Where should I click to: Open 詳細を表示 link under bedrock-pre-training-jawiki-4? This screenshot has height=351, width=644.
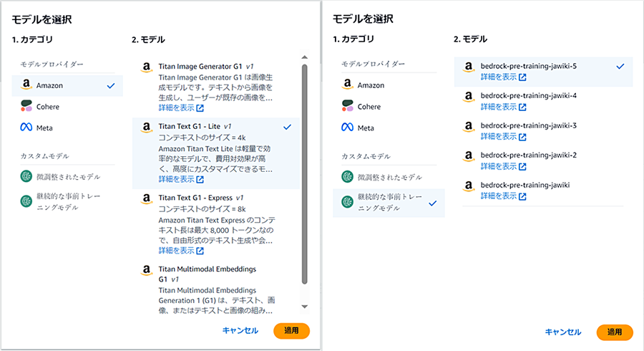pyautogui.click(x=504, y=107)
